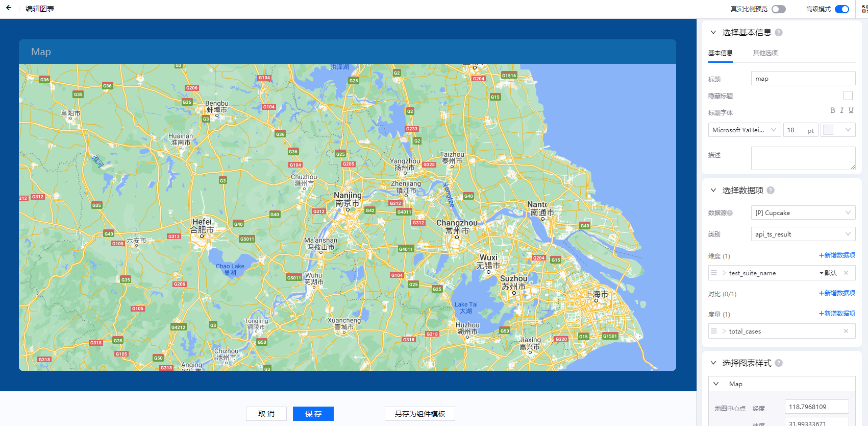Click the 上海市 label on map
Viewport: 868px width, 426px height.
[x=597, y=294]
